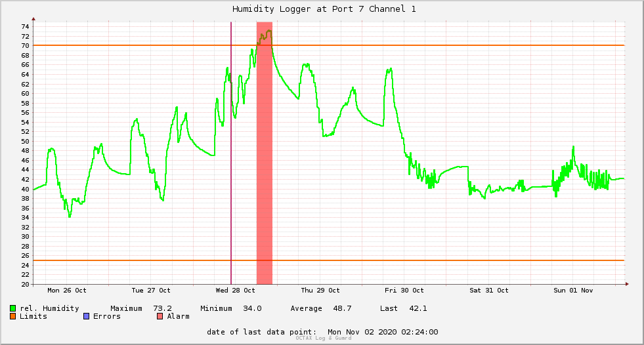644x345 pixels.
Task: Click the 'Thu 29 Oct' x-axis label
Action: click(320, 291)
